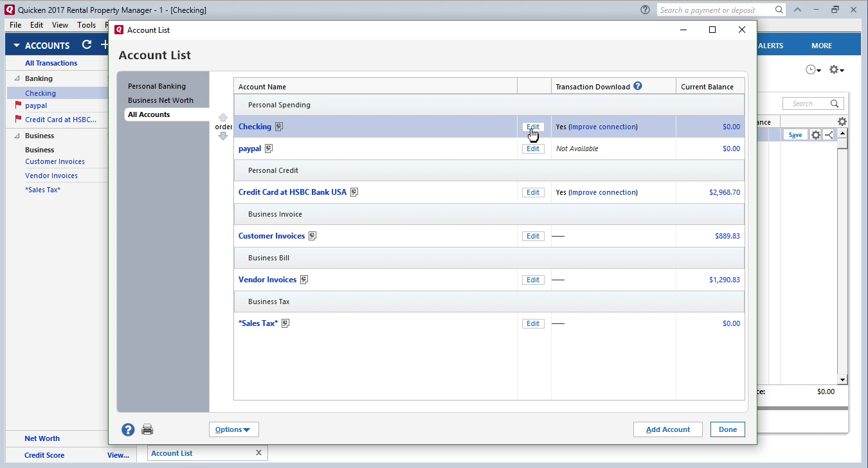
Task: Click Edit button for paypal account
Action: (x=533, y=148)
